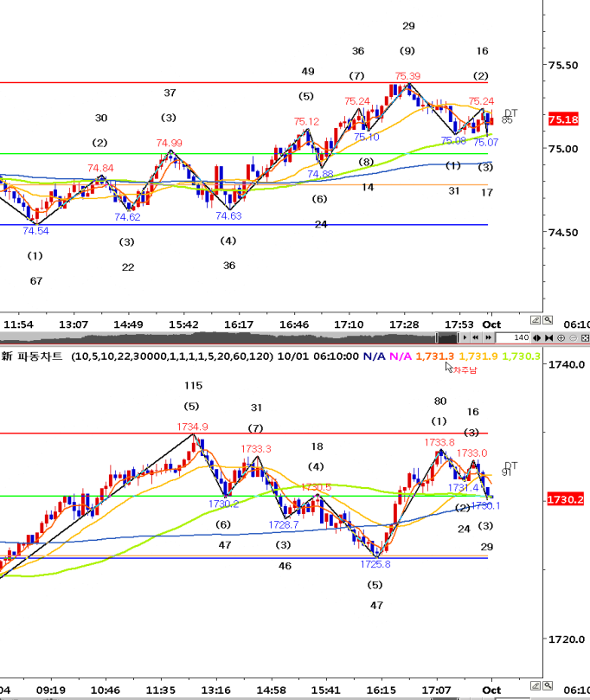The image size is (590, 700).
Task: Click the fit-to-screen icon at toolbar end
Action: pos(585,337)
